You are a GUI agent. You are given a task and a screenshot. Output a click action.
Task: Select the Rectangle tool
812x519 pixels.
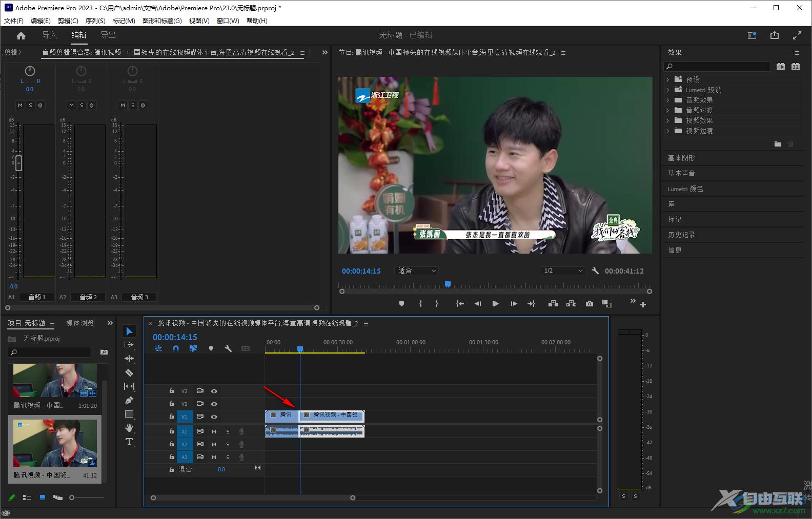tap(129, 414)
